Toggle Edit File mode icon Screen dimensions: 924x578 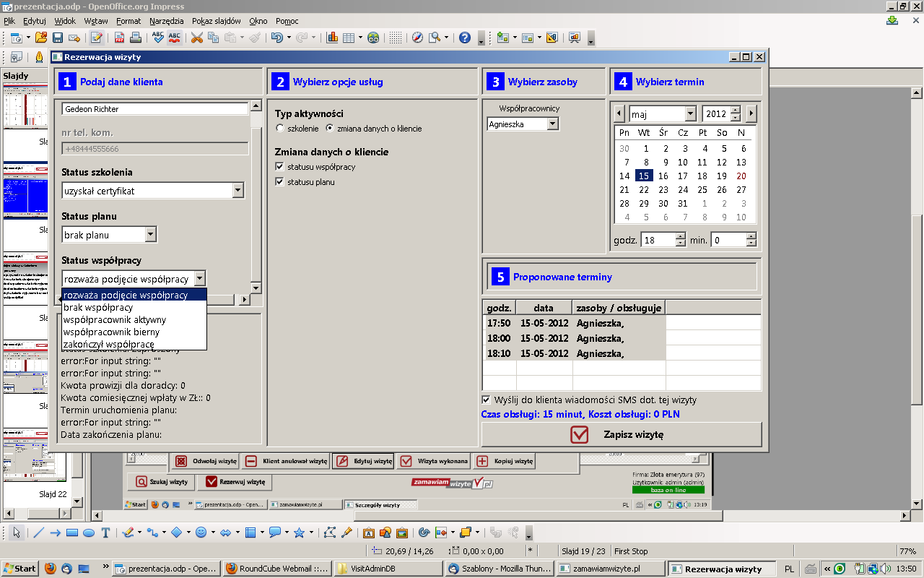tap(97, 38)
